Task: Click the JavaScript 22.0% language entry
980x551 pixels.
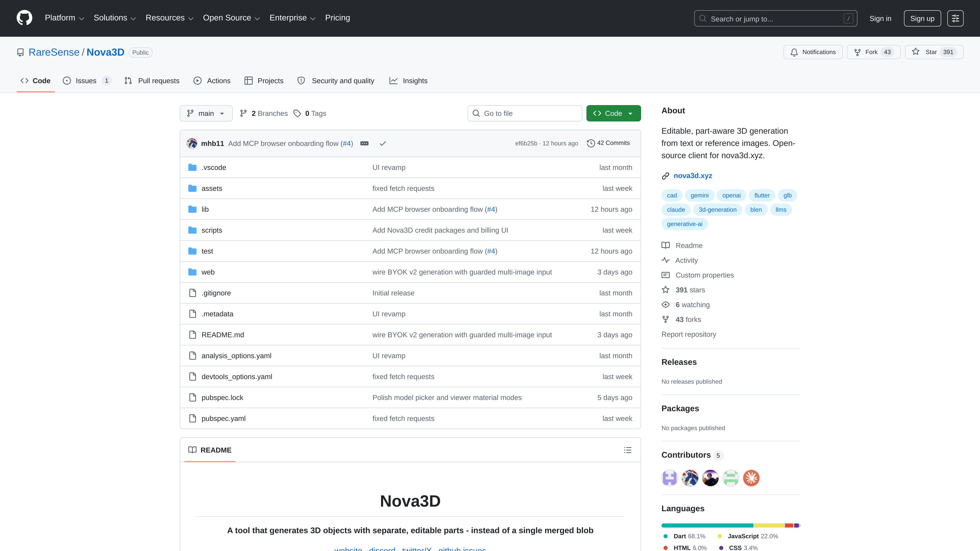Action: [748, 536]
